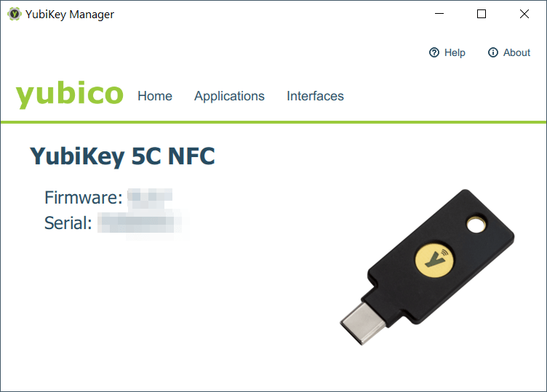The width and height of the screenshot is (547, 392).
Task: Click the USB-C connector of the YubiKey image
Action: [x=362, y=319]
